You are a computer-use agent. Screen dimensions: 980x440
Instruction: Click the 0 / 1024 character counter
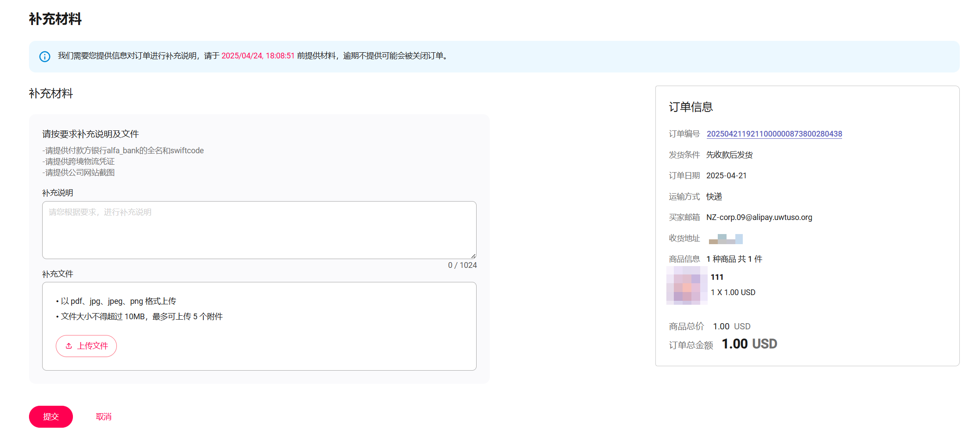pos(462,265)
